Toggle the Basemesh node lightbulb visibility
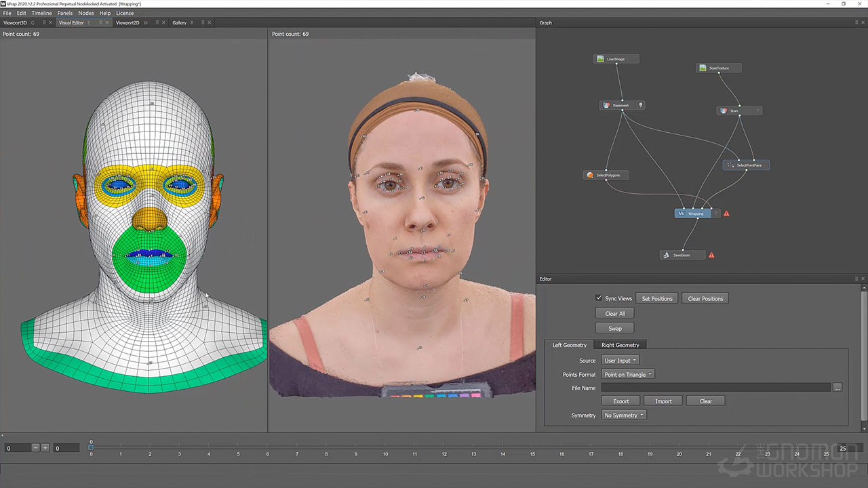The image size is (868, 488). (640, 105)
